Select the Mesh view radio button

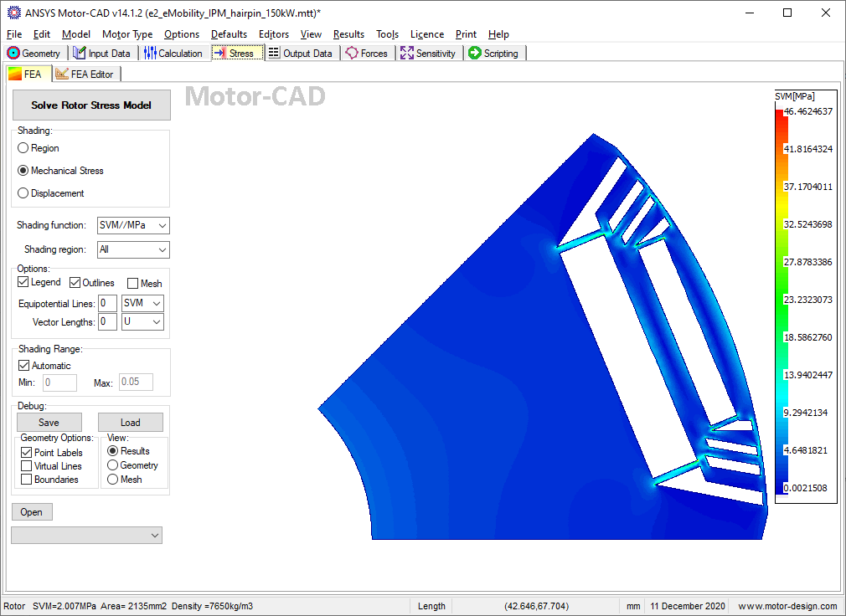click(112, 479)
